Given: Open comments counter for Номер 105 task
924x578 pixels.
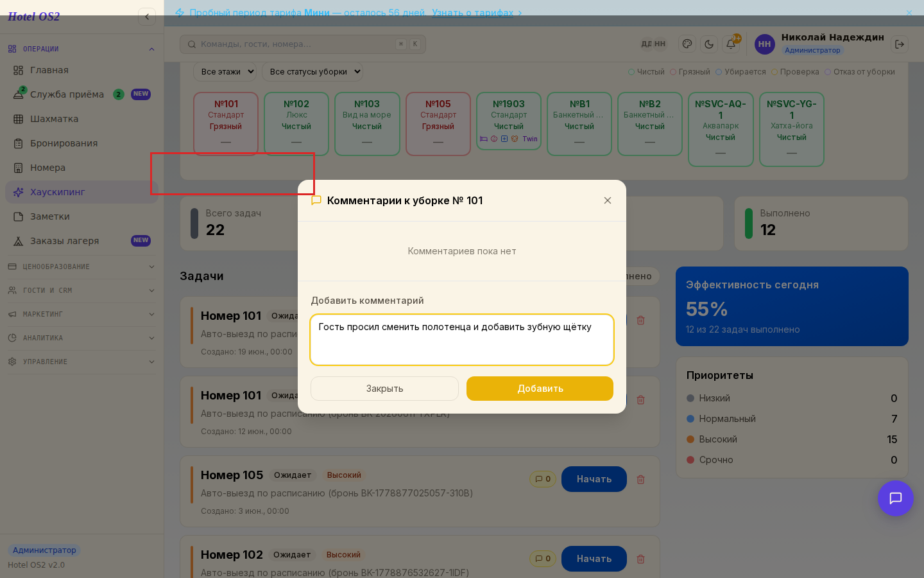Looking at the screenshot, I should click(543, 479).
